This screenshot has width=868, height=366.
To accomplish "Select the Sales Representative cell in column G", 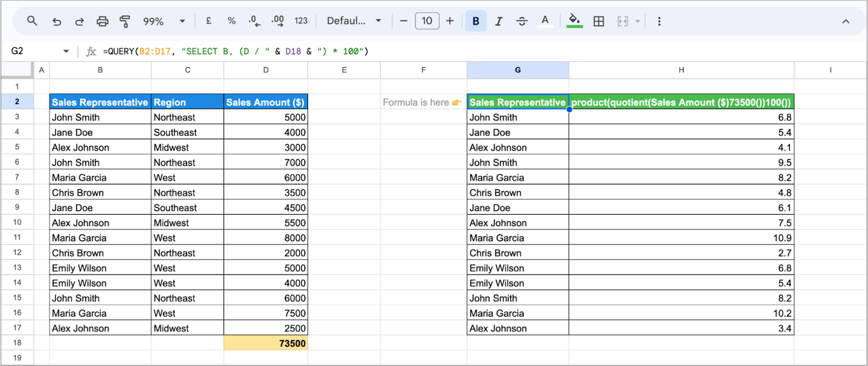I will pyautogui.click(x=518, y=102).
